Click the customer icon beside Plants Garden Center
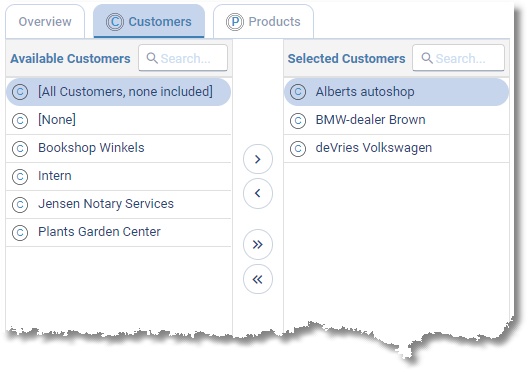Screen dimensions: 528x373 [x=20, y=232]
